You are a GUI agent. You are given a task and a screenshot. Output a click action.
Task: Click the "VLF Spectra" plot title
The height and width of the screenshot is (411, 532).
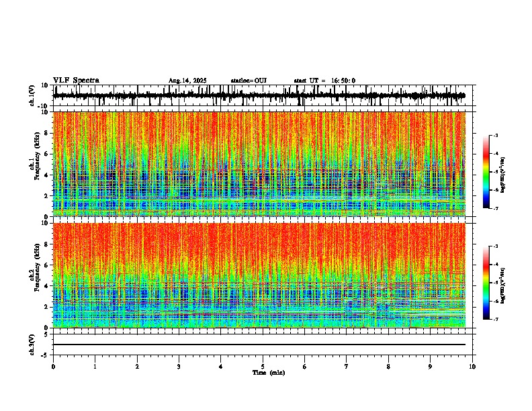pyautogui.click(x=76, y=80)
